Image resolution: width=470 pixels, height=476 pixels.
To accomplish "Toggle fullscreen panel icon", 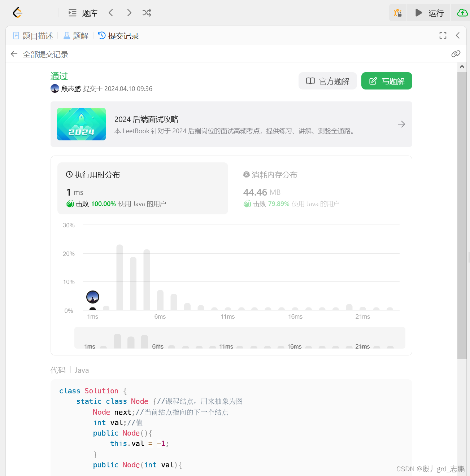I will [x=443, y=35].
